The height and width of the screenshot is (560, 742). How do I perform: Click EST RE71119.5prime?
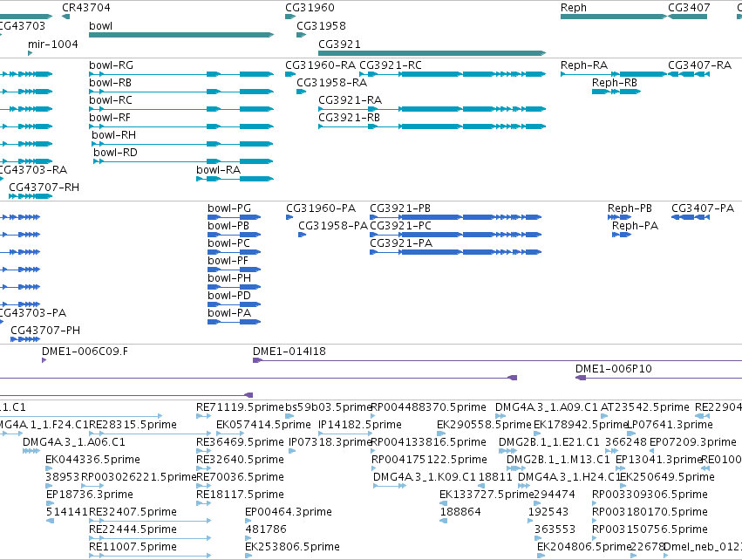pos(204,416)
